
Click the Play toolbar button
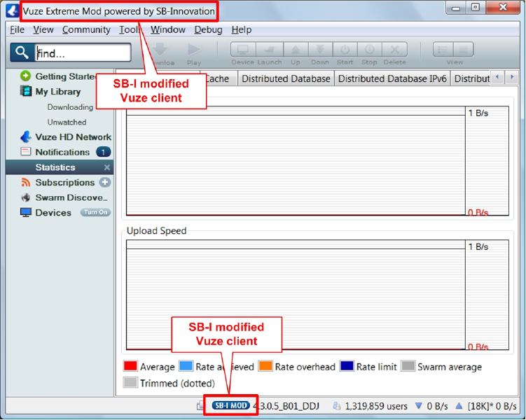point(194,53)
